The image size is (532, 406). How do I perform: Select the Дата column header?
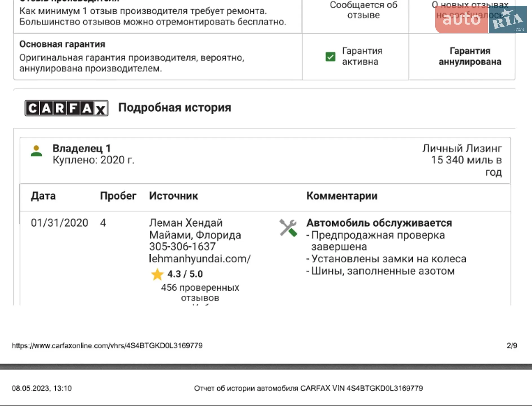coord(43,196)
